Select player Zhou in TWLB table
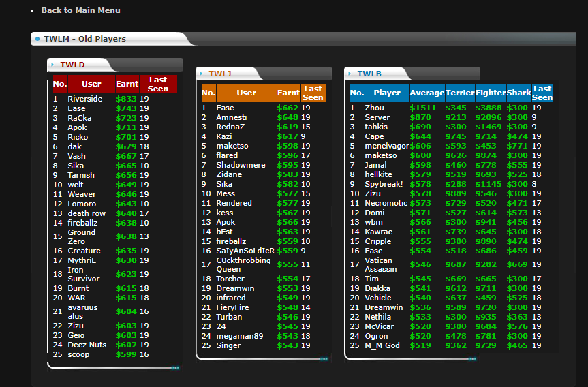 [x=374, y=108]
